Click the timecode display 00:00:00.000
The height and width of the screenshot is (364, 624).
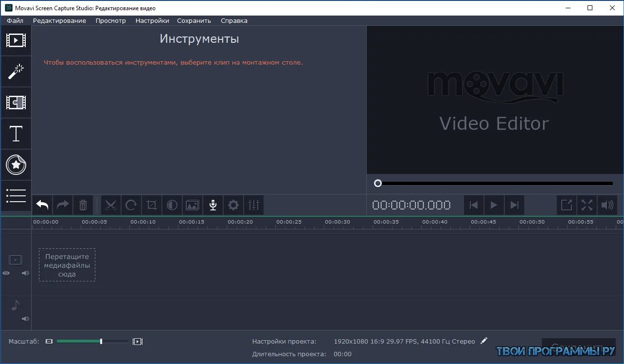[411, 205]
